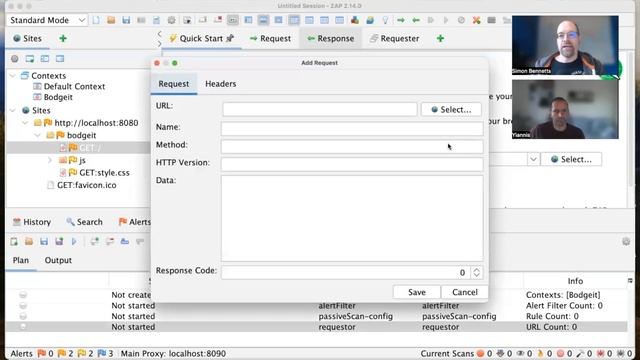Open the Standard Mode dropdown
The width and height of the screenshot is (640, 360).
point(47,20)
